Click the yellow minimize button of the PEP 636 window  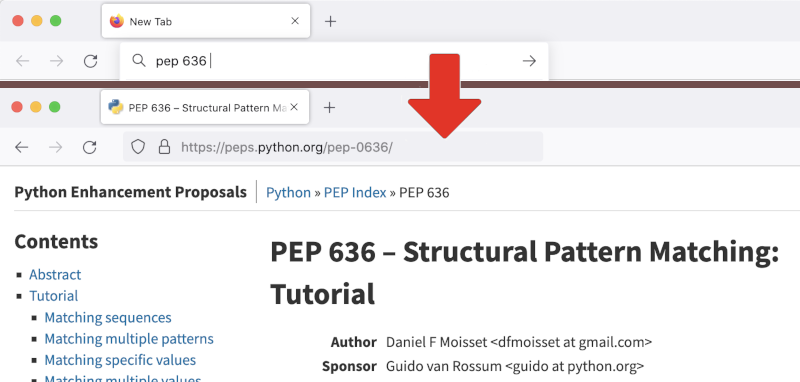click(x=36, y=107)
